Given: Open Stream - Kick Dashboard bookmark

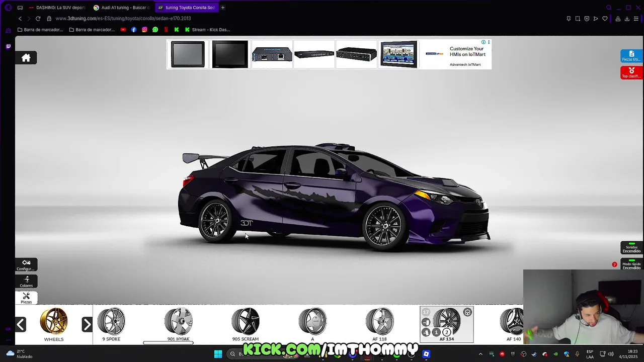Looking at the screenshot, I should point(207,30).
